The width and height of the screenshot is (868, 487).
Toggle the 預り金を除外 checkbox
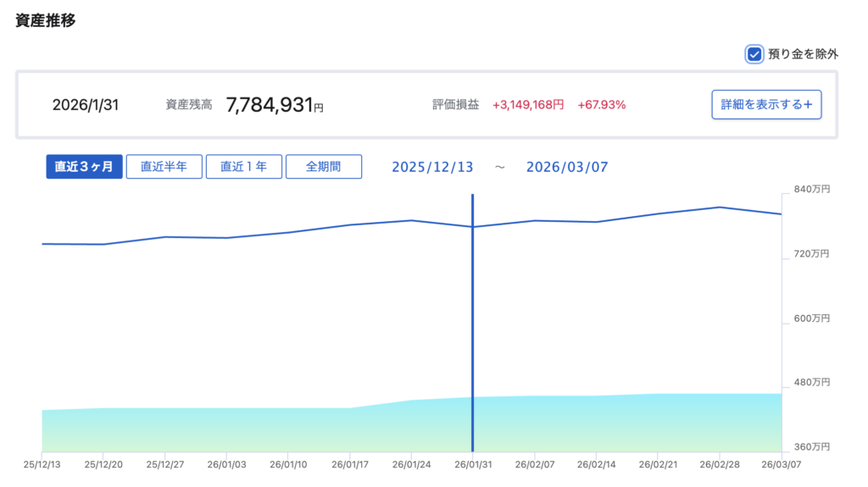point(754,54)
